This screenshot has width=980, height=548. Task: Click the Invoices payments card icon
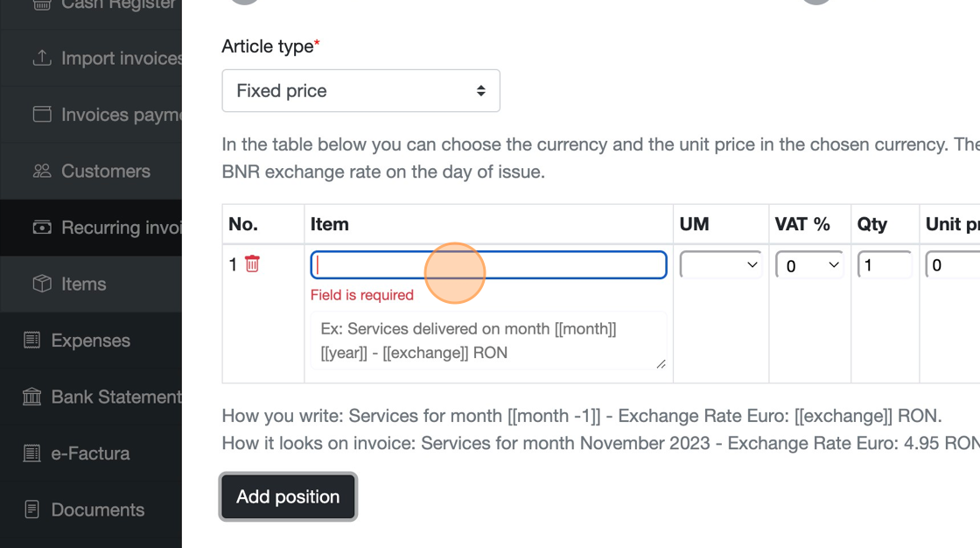coord(41,115)
